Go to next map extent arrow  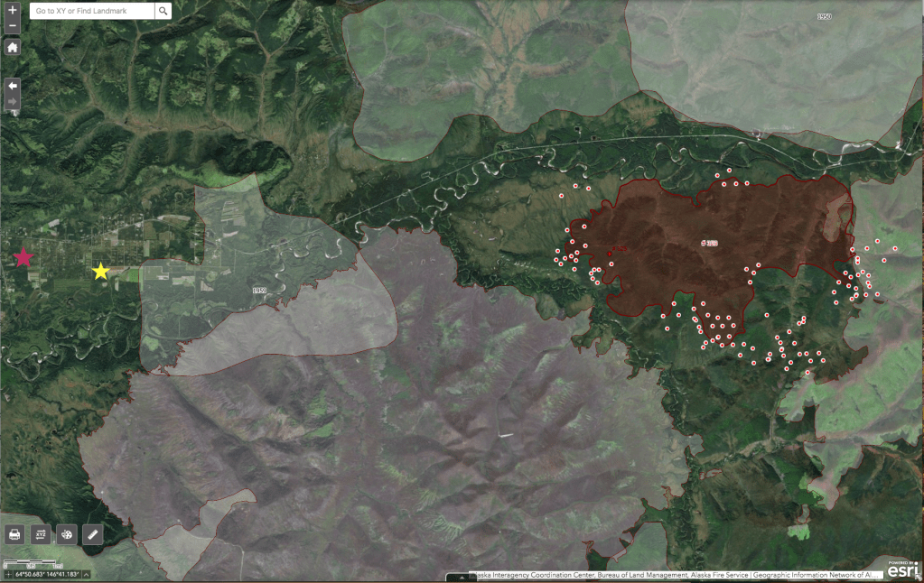[x=13, y=102]
